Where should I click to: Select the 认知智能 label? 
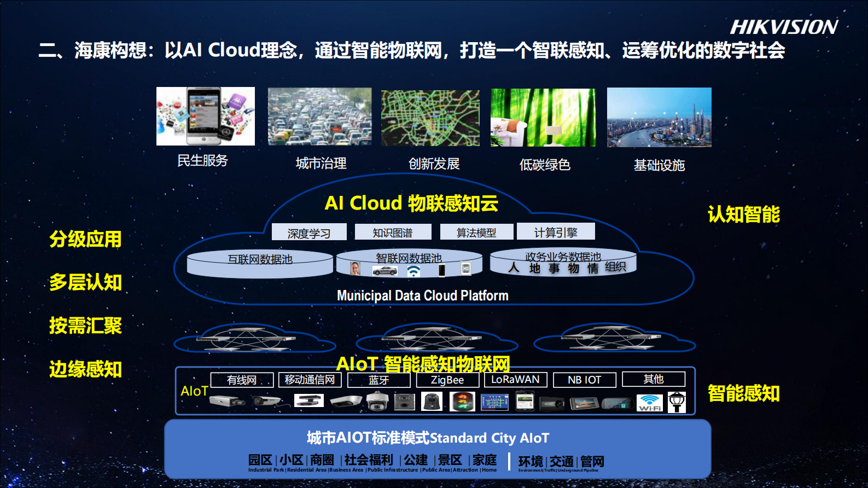(x=744, y=214)
